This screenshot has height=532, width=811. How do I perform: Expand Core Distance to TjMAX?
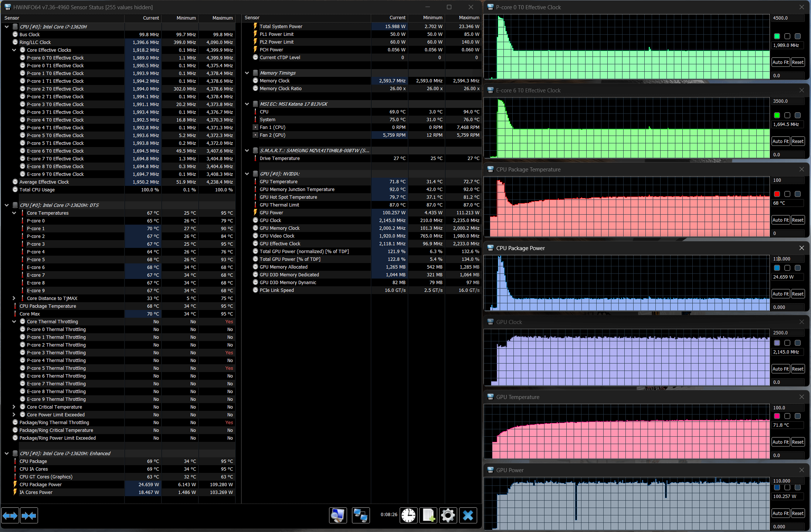14,298
